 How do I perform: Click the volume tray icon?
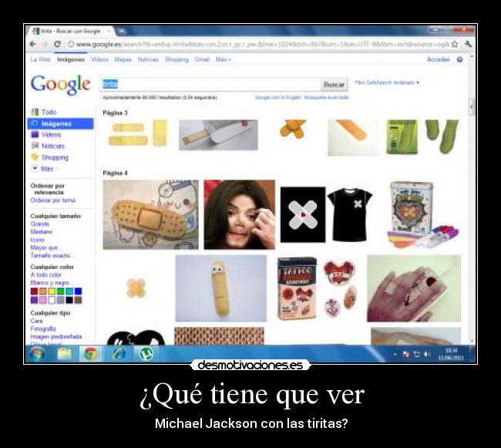coord(427,354)
